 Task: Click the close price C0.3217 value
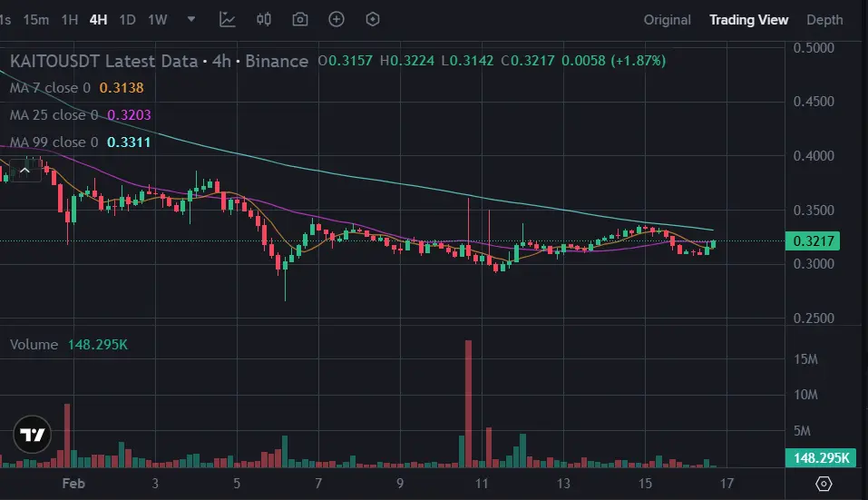[x=528, y=61]
